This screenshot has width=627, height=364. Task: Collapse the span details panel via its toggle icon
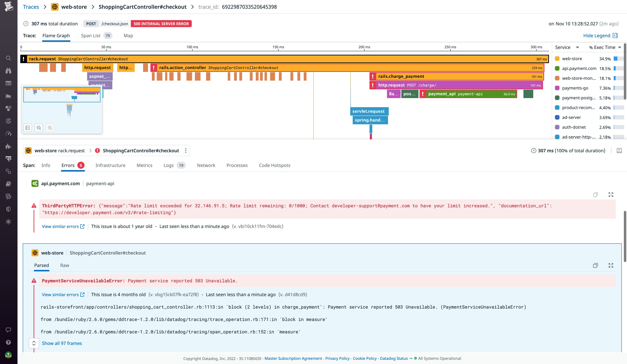(619, 150)
